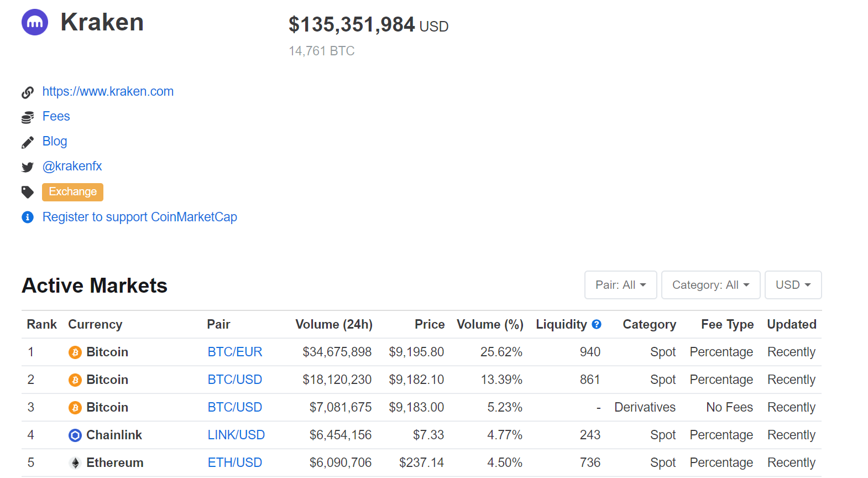Click the Bitcoin icon in rank 2 row

pos(75,380)
